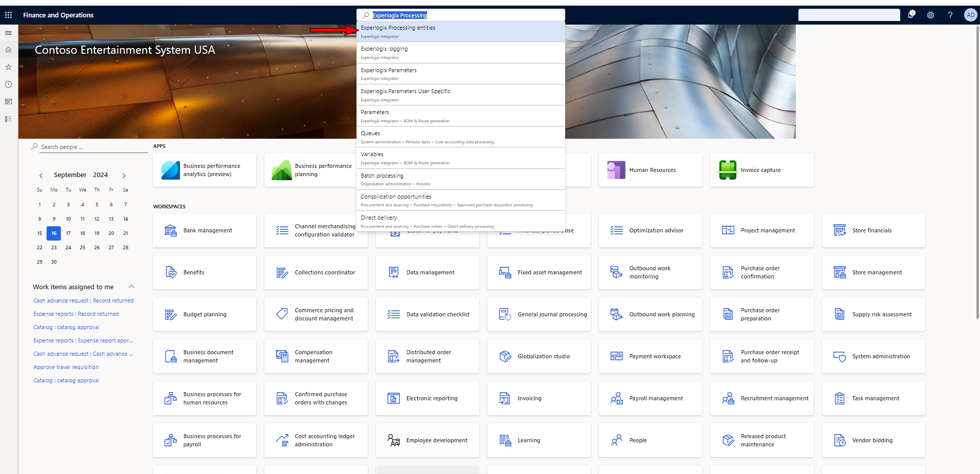Select Direct delivery search result

click(x=461, y=222)
